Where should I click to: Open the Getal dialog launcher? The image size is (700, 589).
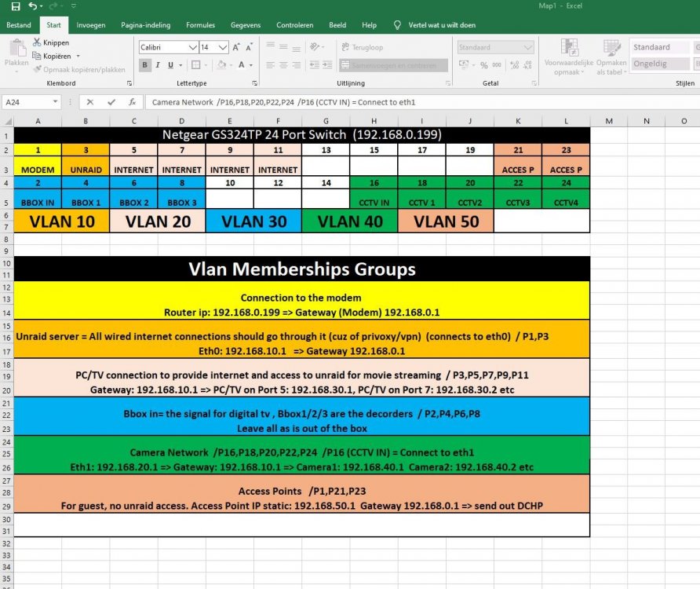[534, 83]
